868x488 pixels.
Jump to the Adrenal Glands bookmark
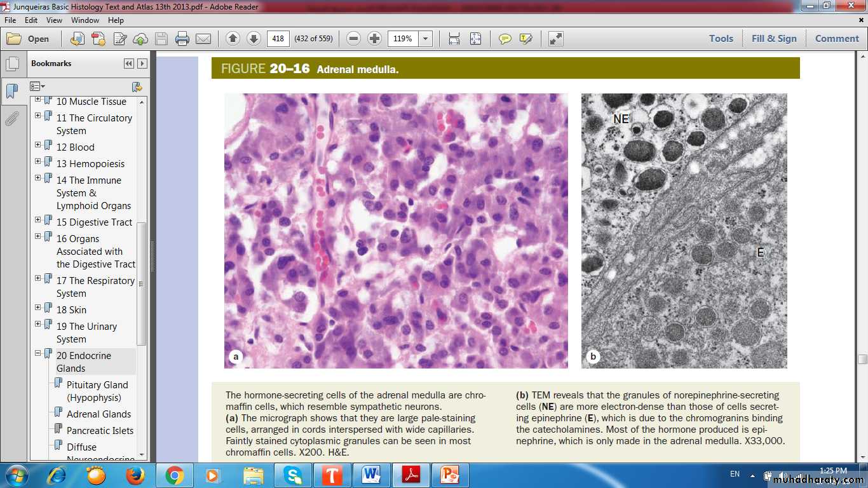click(98, 414)
